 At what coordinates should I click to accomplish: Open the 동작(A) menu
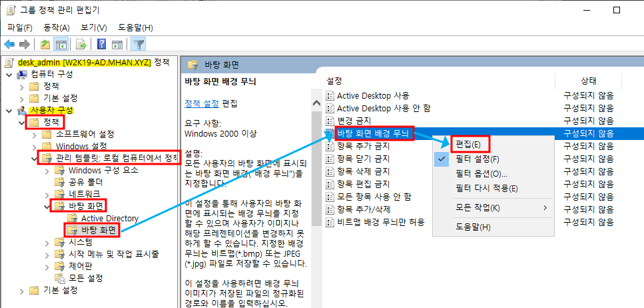coord(56,28)
